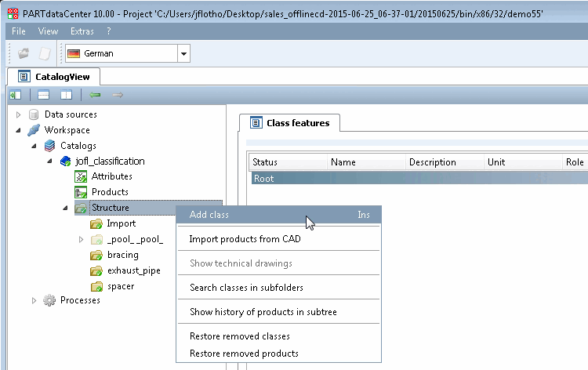
Task: Choose Add class from context menu
Action: click(209, 214)
